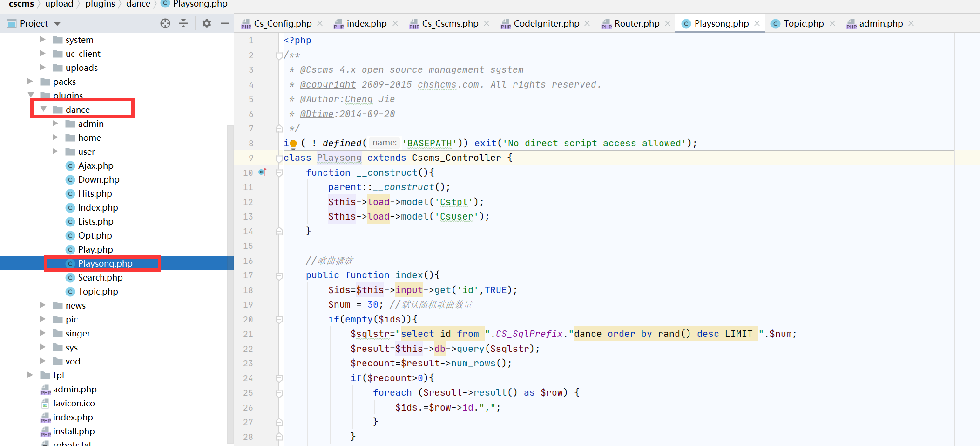Expand the uploads folder arrow
Viewport: 980px width, 446px height.
point(43,68)
